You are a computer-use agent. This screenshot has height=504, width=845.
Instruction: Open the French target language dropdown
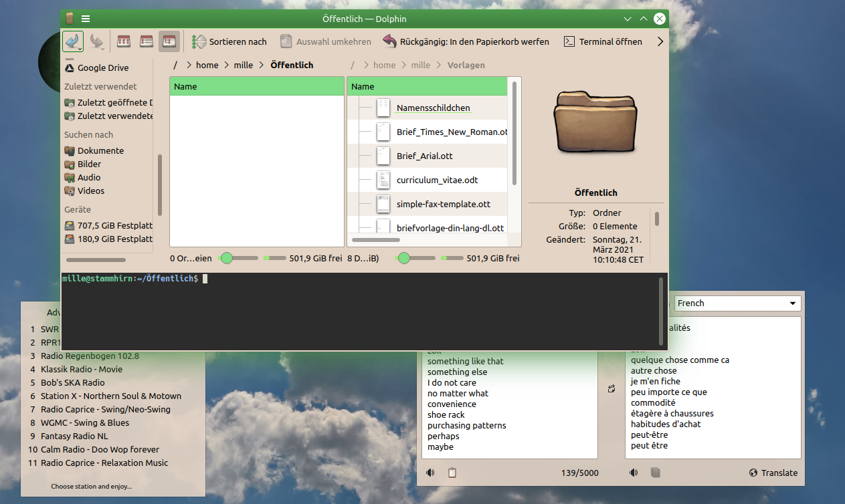coord(737,303)
